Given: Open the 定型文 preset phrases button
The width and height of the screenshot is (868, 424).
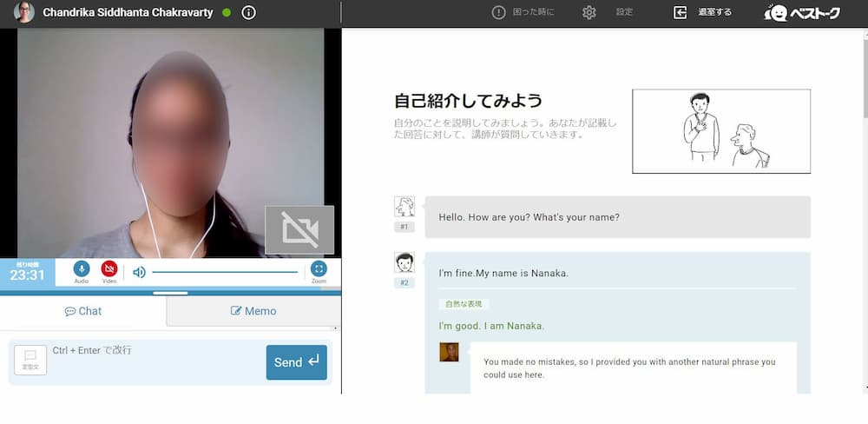Looking at the screenshot, I should 30,360.
